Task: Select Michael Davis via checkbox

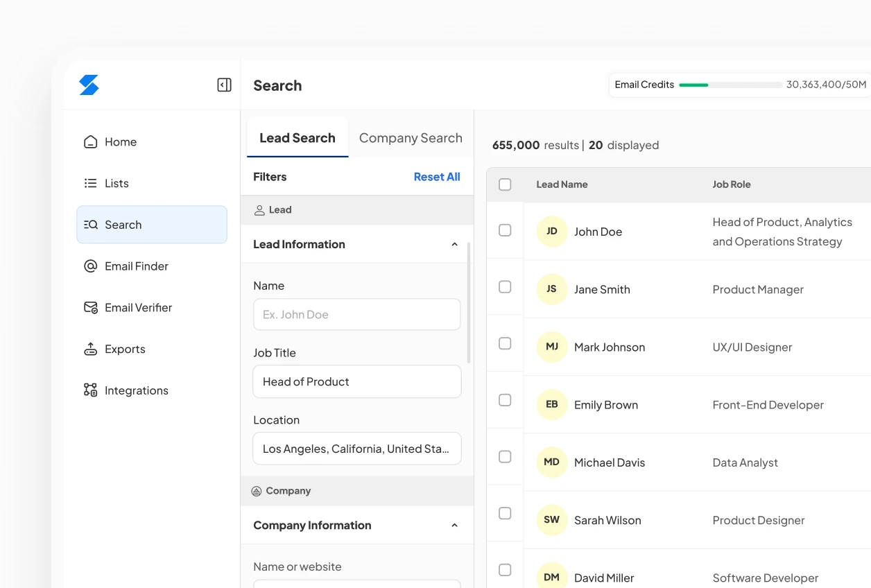Action: (x=505, y=457)
